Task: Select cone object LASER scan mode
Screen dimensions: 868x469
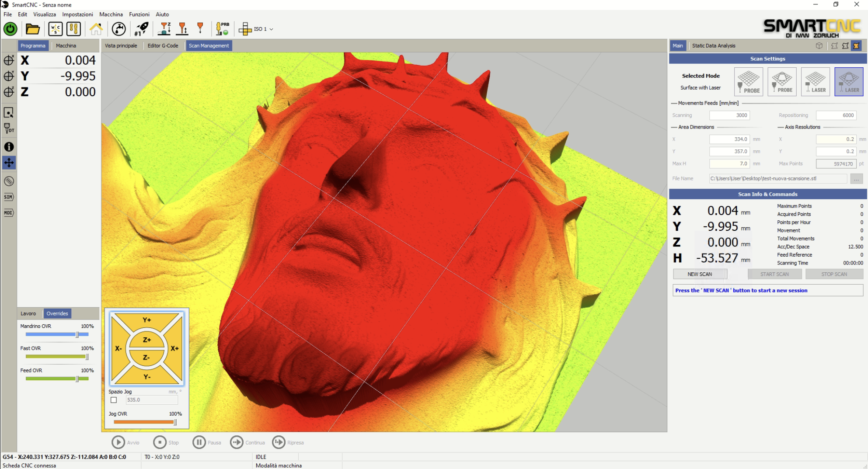Action: click(849, 82)
